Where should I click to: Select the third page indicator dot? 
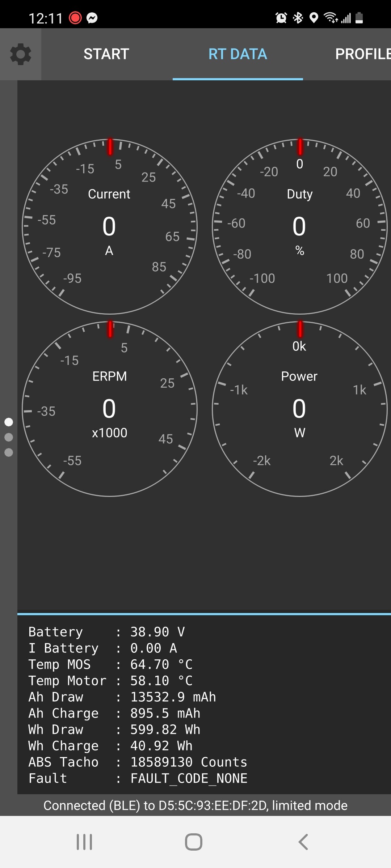[x=9, y=452]
